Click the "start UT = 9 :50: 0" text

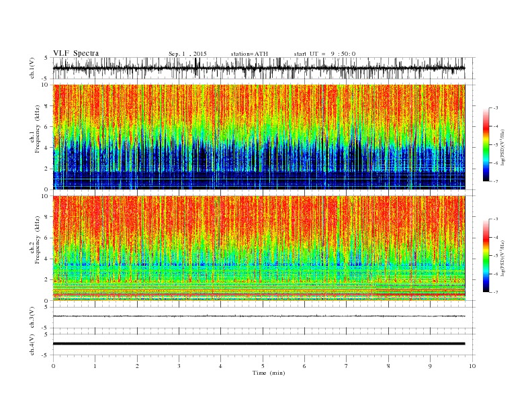324,54
